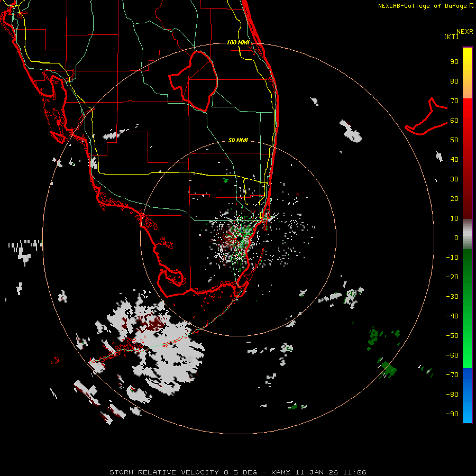
Task: Click the NEXR label above the scale
Action: tap(465, 32)
